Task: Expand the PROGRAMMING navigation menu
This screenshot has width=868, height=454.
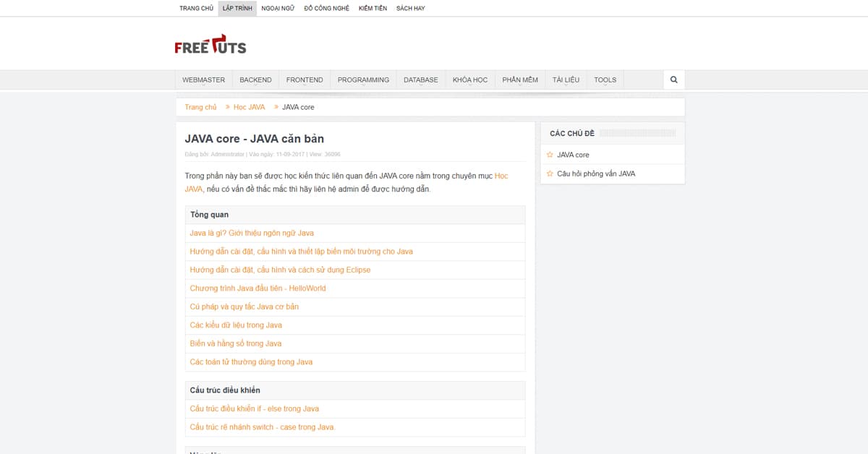Action: click(x=363, y=80)
